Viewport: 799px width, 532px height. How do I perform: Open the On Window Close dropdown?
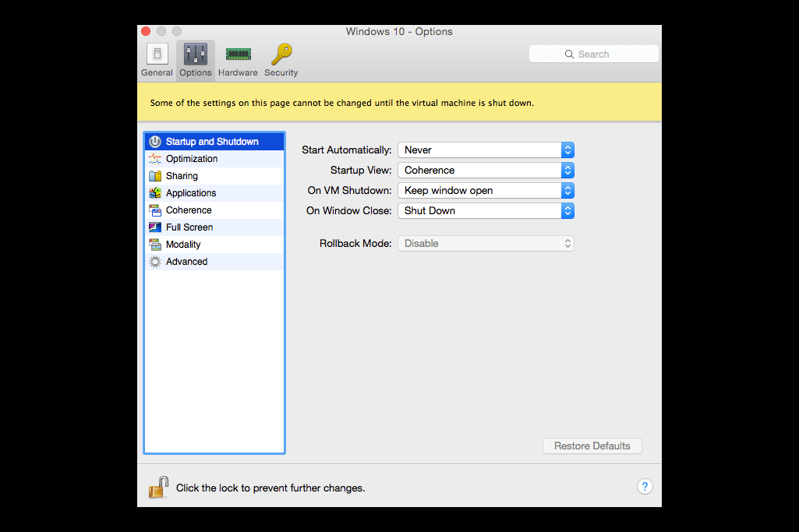tap(486, 211)
